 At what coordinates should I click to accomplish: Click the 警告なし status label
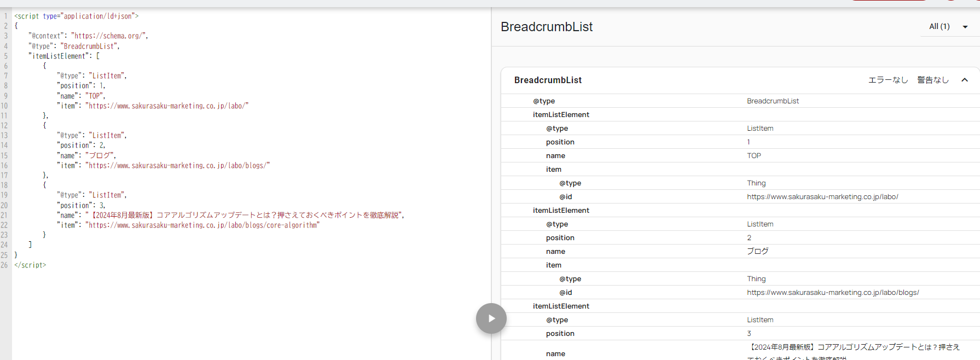[933, 80]
